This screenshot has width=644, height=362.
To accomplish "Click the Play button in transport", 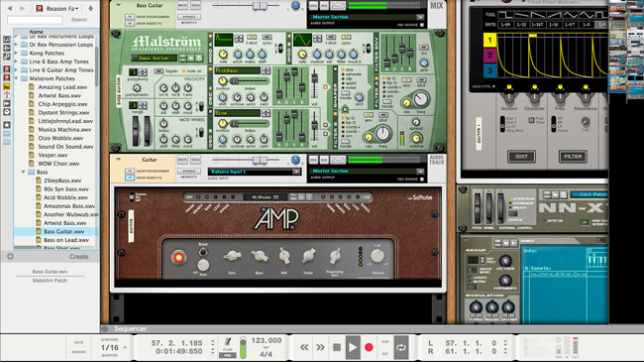I will (x=353, y=347).
